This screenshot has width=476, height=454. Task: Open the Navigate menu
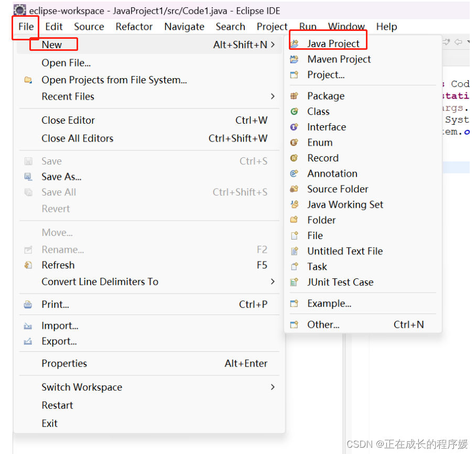[x=185, y=27]
